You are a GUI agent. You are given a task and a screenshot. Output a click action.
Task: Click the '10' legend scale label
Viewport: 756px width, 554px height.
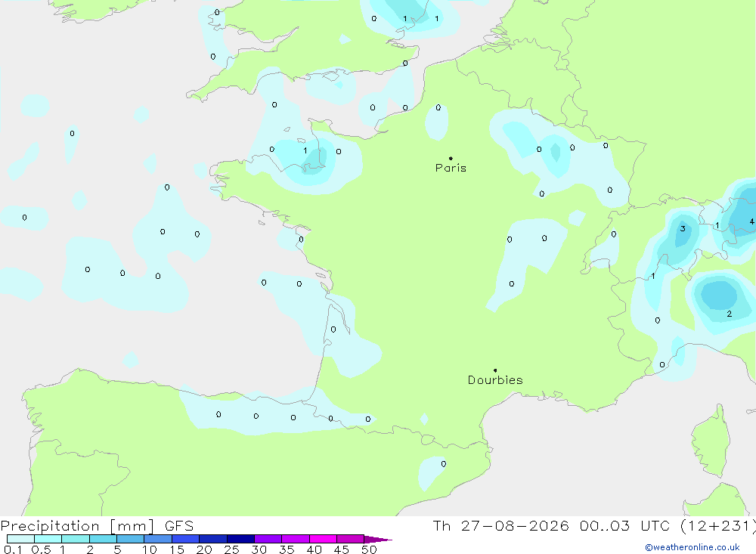150,549
